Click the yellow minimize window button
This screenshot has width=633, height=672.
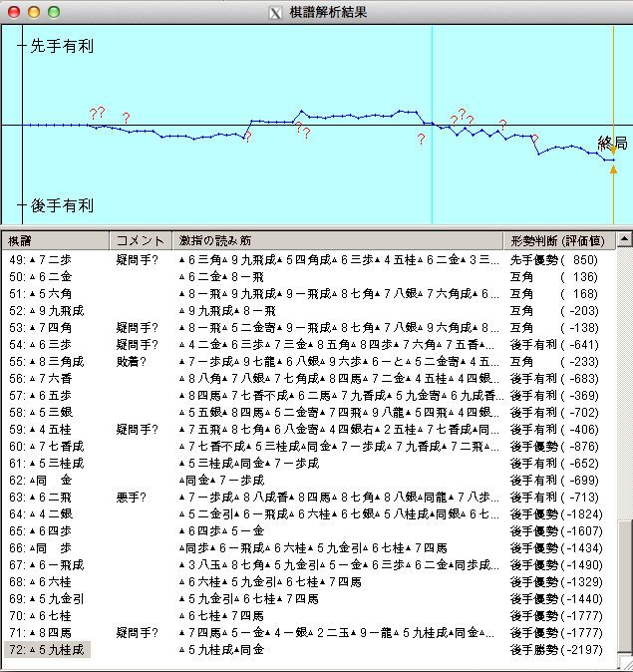[34, 12]
